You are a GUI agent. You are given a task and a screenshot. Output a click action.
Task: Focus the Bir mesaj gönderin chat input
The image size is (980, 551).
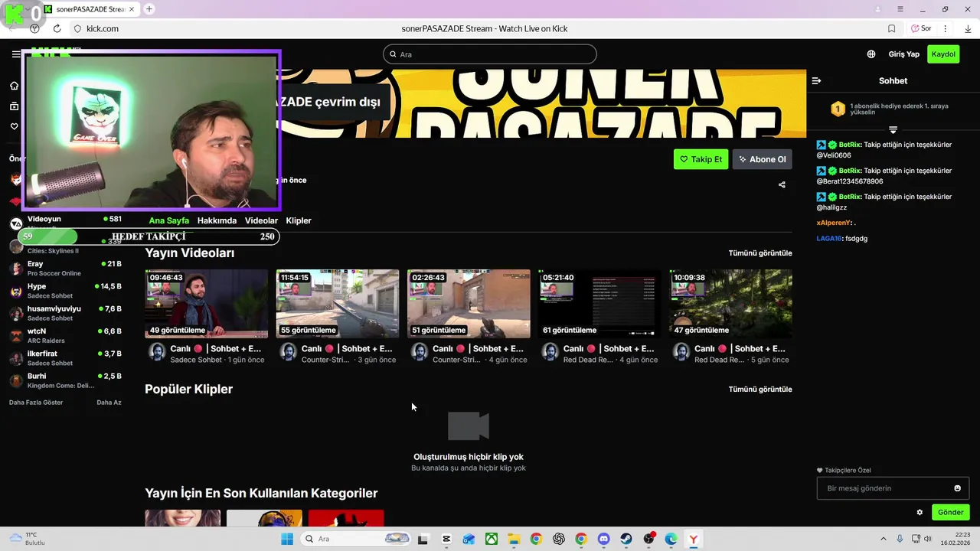pos(893,488)
